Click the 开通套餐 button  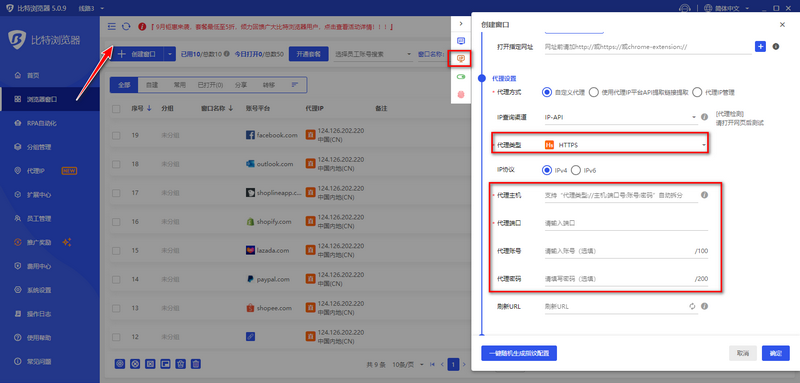click(308, 54)
